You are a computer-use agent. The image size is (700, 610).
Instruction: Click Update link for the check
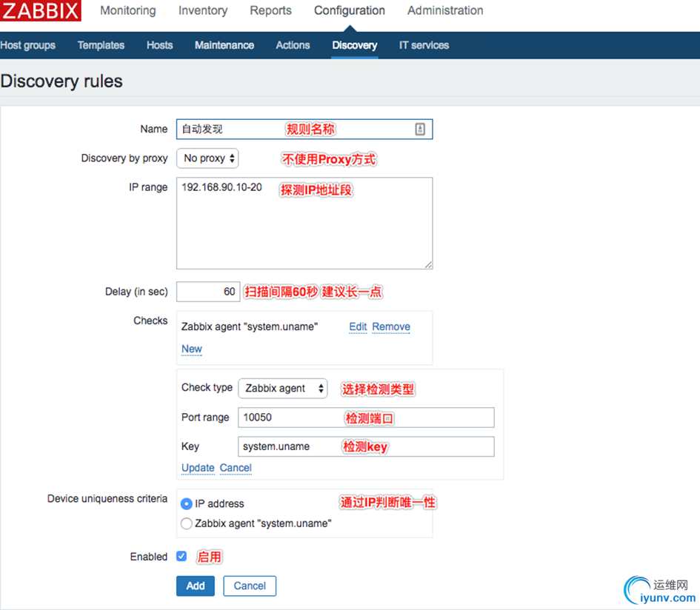pyautogui.click(x=198, y=468)
